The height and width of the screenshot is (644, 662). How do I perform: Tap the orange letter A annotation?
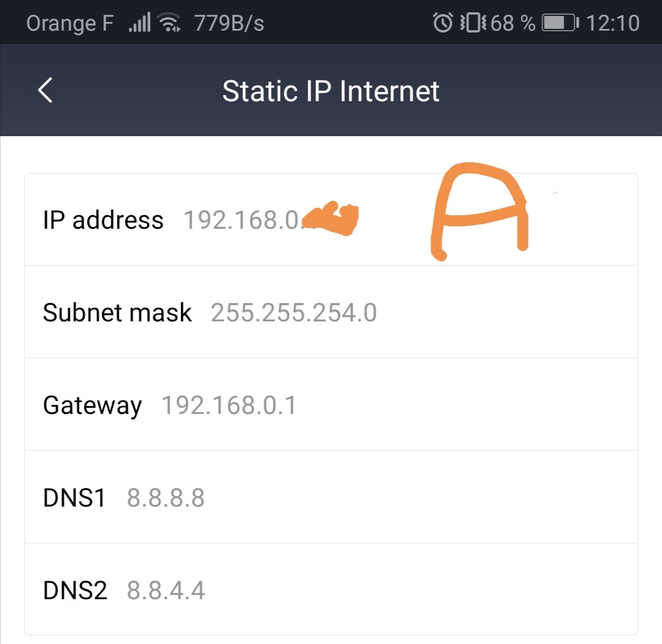click(x=480, y=212)
